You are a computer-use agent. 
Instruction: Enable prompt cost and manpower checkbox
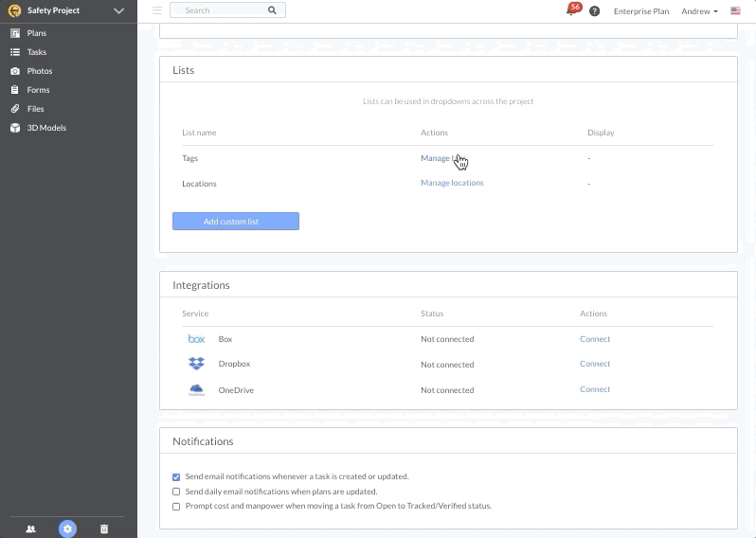click(x=176, y=507)
